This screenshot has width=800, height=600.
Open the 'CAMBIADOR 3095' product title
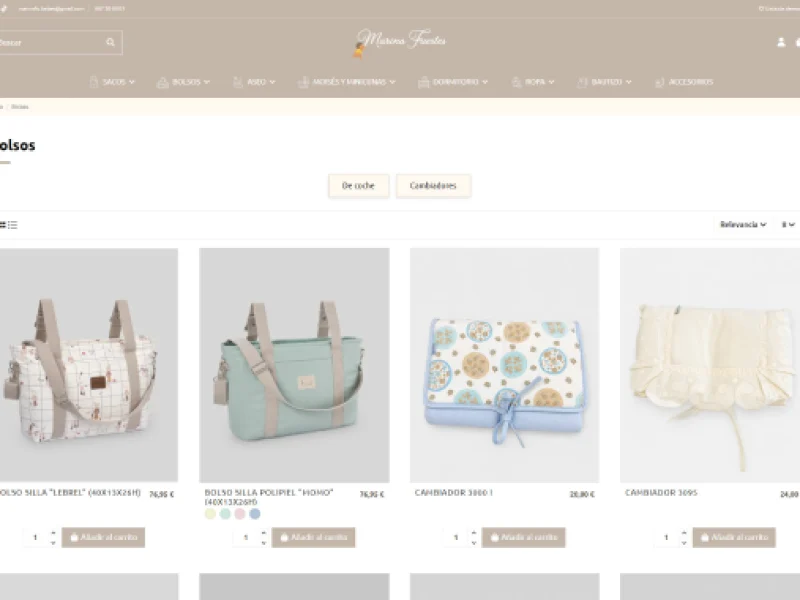[661, 492]
